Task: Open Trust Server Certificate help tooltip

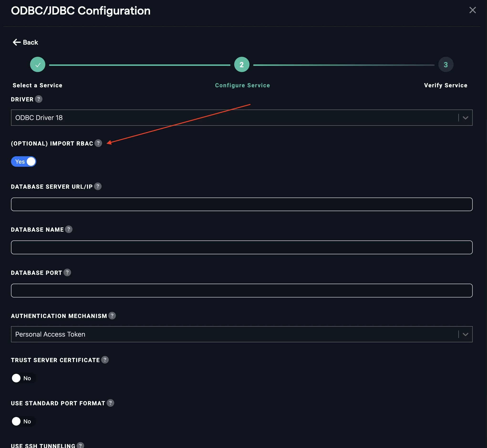Action: point(105,360)
